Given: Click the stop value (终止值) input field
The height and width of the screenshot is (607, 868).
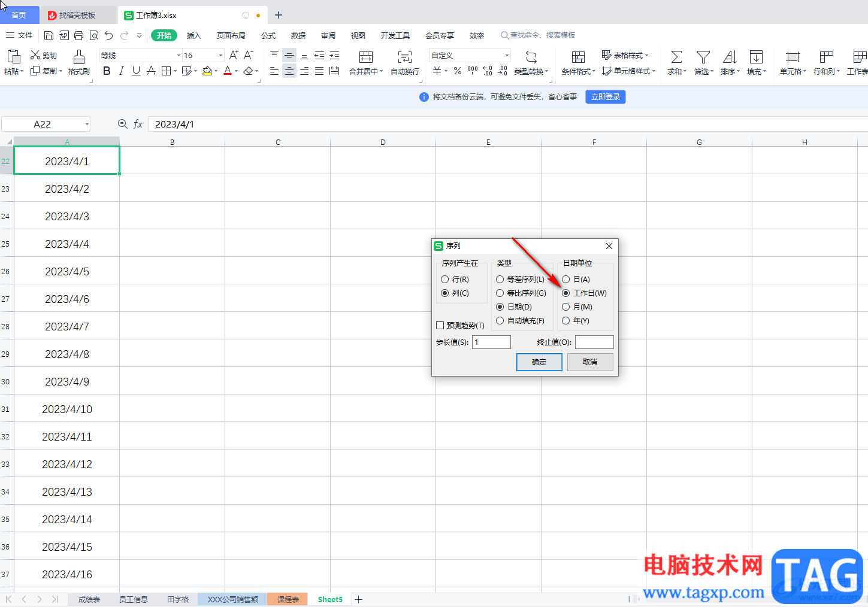Looking at the screenshot, I should 594,342.
